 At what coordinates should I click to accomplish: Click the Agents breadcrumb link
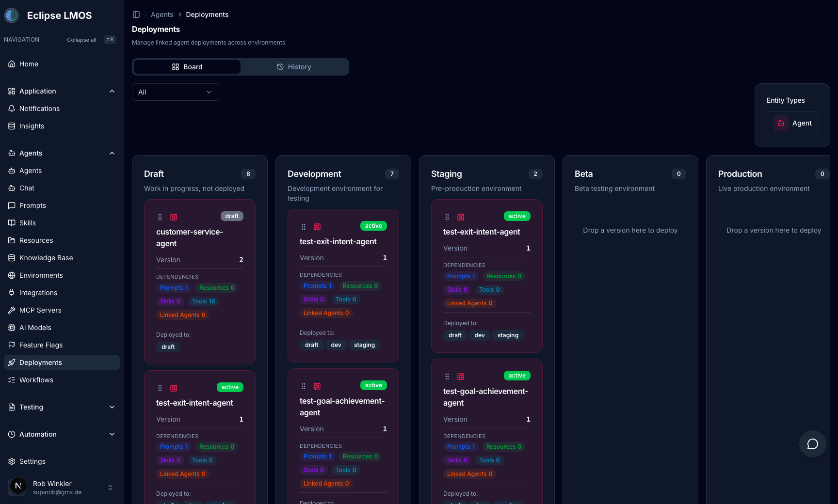[x=162, y=15]
